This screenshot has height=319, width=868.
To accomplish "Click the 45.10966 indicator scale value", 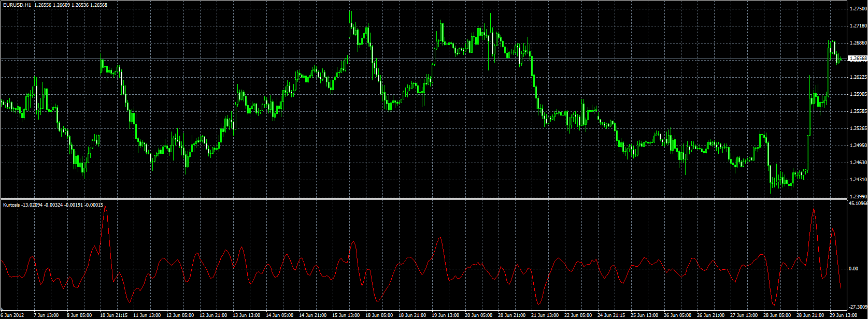I will coord(858,204).
